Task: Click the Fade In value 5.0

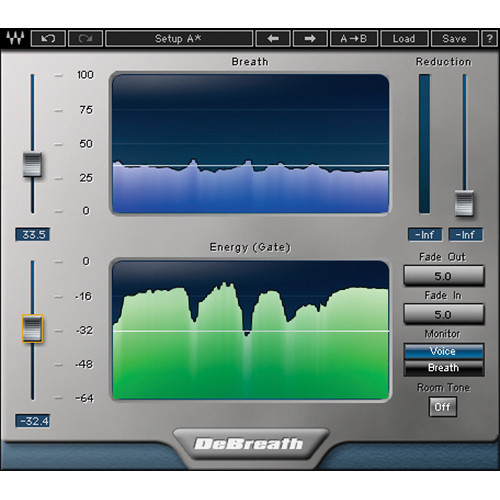Action: (444, 314)
